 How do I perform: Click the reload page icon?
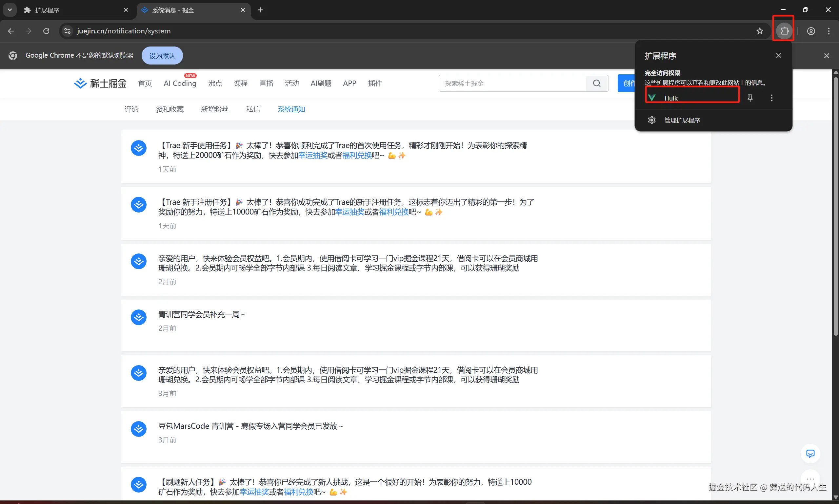pos(46,31)
